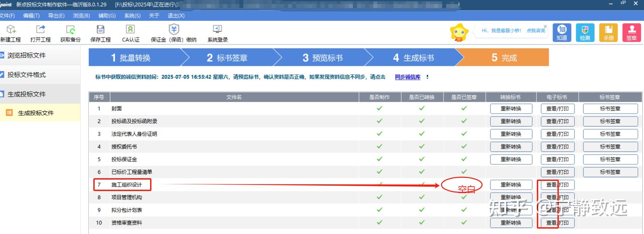Click 保证金(保函)缴纳 icon

point(174,33)
